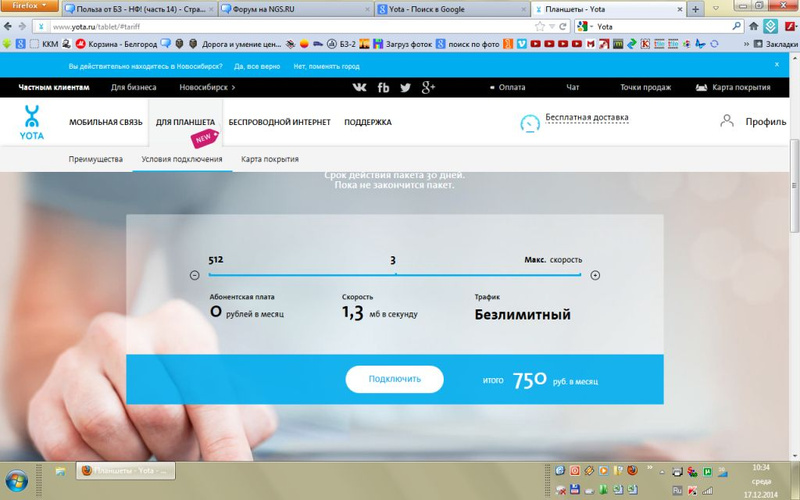Screen dimensions: 800x500
Task: Open the Firefox menu button
Action: point(30,6)
